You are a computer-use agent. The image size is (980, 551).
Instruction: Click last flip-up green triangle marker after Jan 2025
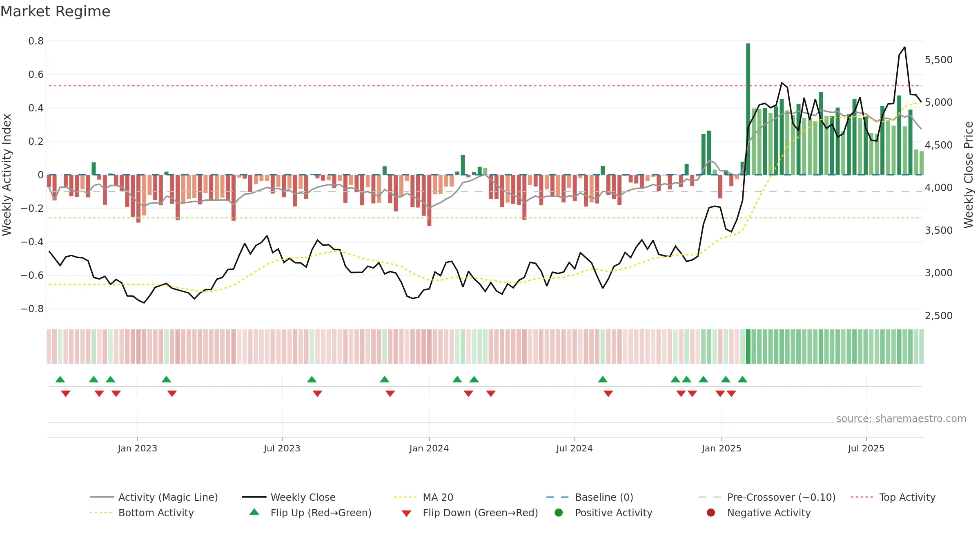(x=743, y=379)
